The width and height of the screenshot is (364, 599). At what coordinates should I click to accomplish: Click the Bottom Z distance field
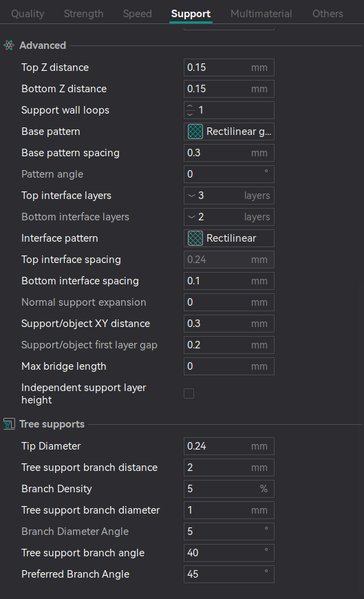[x=229, y=89]
